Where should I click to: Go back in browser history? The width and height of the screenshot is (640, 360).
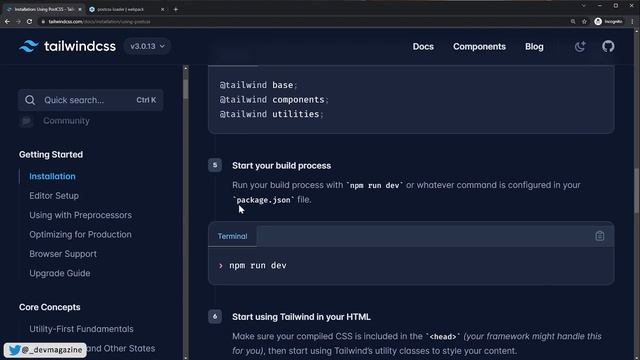pyautogui.click(x=7, y=21)
